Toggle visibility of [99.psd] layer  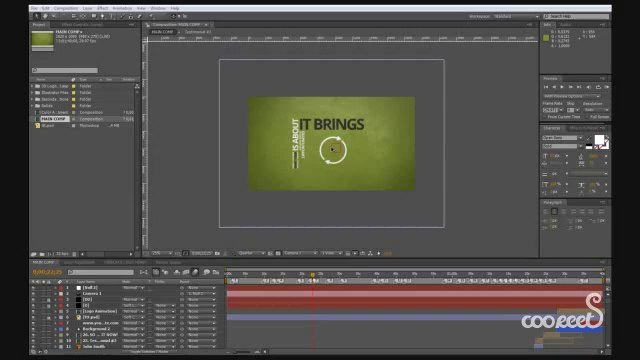[33, 317]
